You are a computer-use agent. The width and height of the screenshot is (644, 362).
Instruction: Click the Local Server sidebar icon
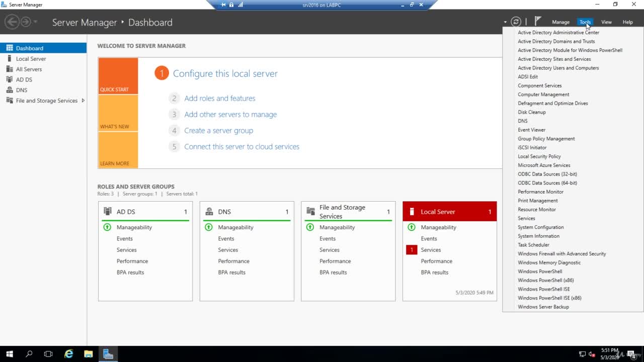click(10, 59)
